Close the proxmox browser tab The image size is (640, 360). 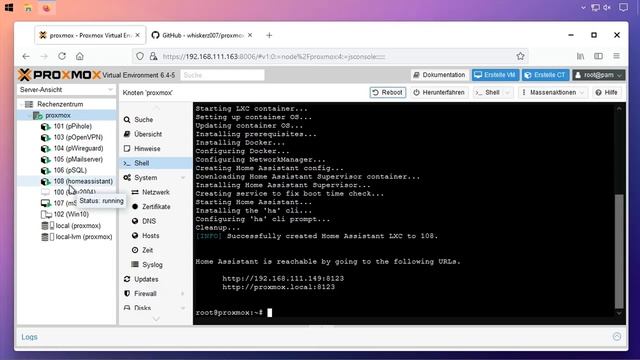138,36
